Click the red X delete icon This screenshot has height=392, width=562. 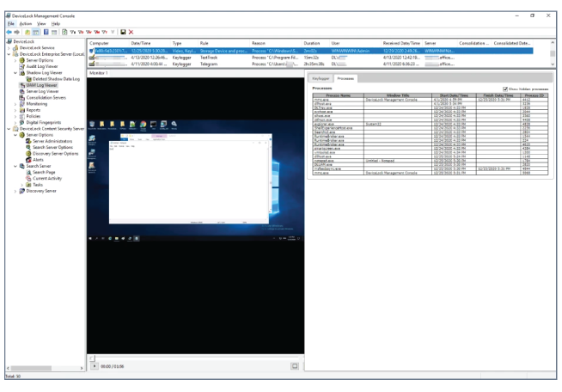[x=131, y=32]
